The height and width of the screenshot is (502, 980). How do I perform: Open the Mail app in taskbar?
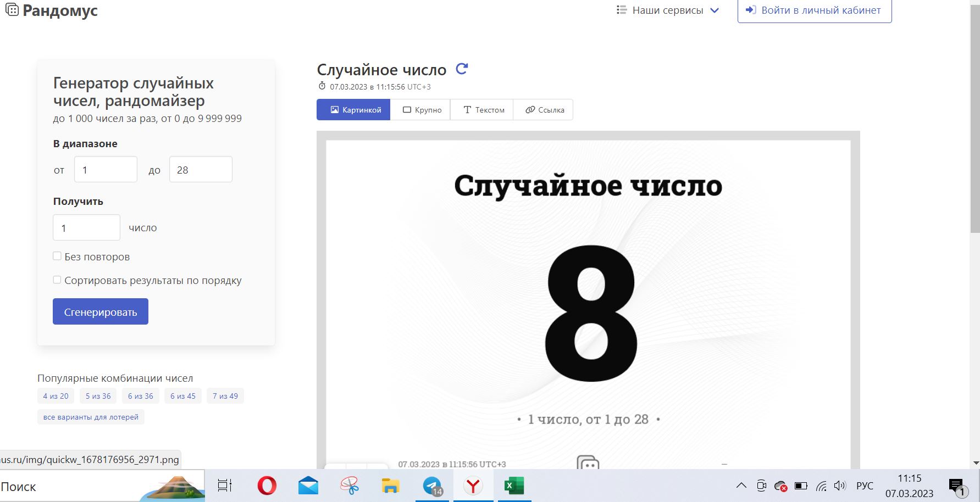(x=308, y=486)
